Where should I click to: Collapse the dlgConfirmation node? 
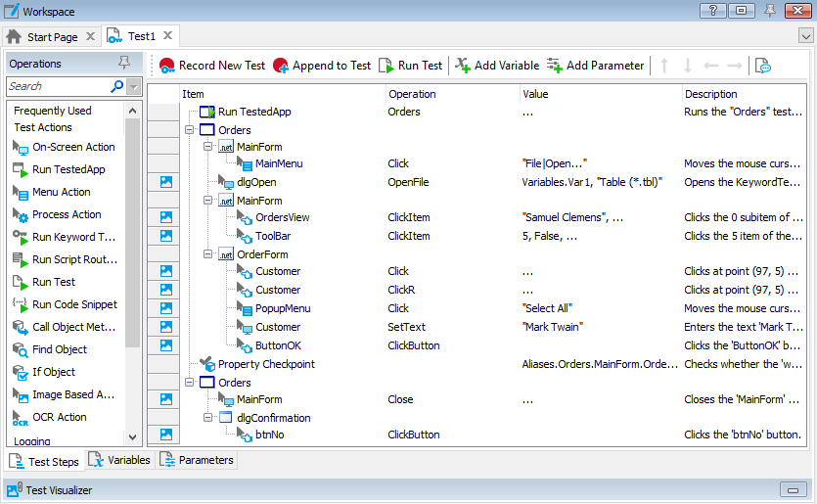[207, 418]
